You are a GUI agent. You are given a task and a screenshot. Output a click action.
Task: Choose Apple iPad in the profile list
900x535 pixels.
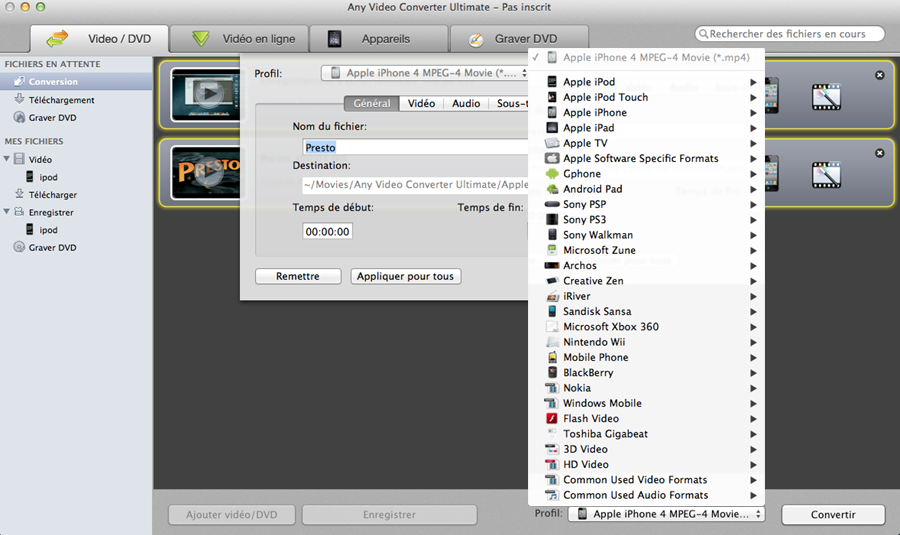646,128
